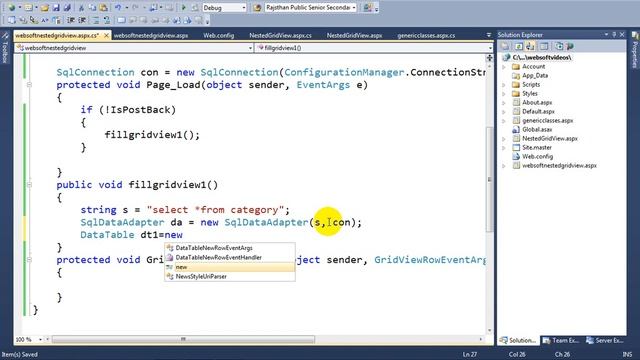Switch to websoftnestedgridview.aspx tab
Screen dimensions: 640x360
tap(151, 36)
